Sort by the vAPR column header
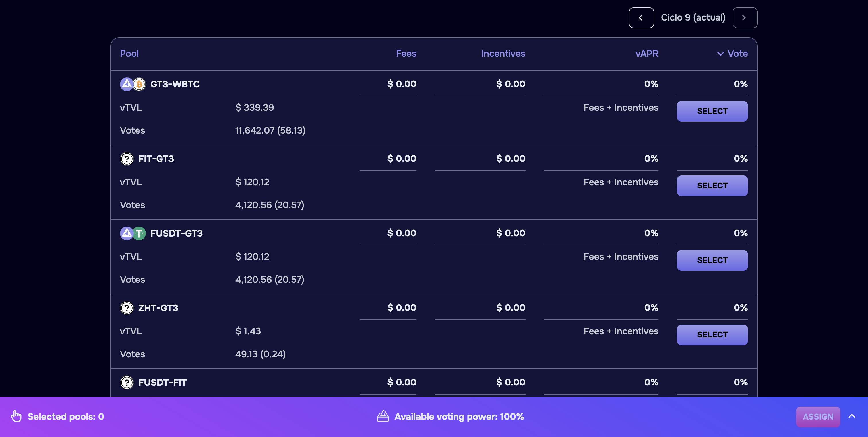Screen dimensions: 868x437 point(647,54)
